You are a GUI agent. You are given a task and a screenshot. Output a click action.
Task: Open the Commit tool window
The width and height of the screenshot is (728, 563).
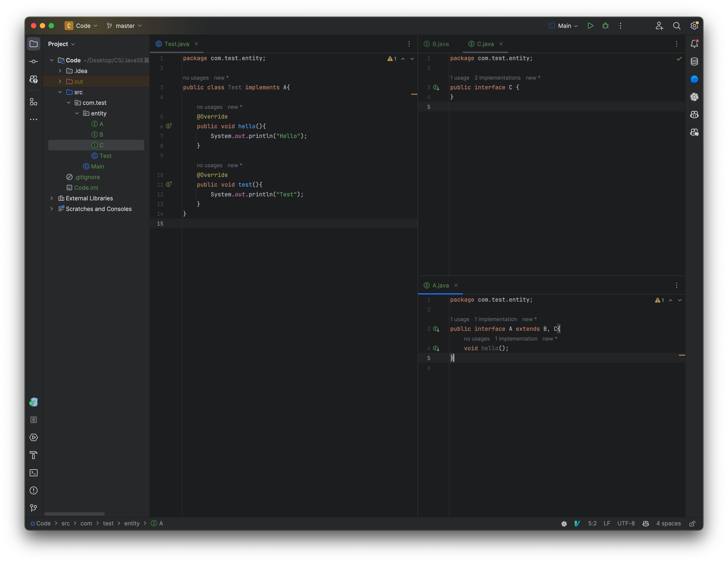click(33, 61)
